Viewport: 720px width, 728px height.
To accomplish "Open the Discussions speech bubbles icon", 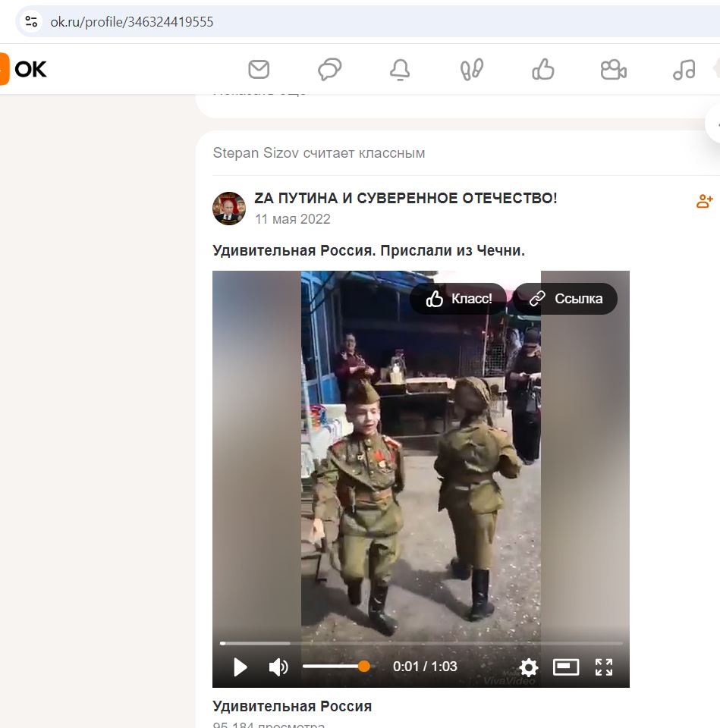I will click(x=330, y=70).
